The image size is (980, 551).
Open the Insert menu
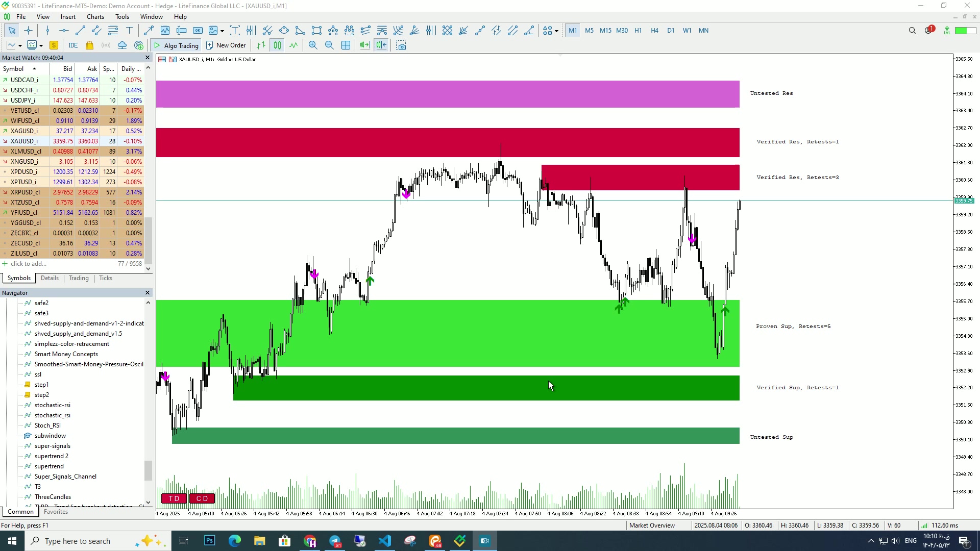(x=68, y=17)
